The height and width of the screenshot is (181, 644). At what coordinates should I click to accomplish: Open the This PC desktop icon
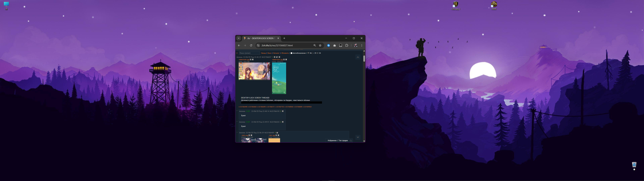(x=6, y=6)
